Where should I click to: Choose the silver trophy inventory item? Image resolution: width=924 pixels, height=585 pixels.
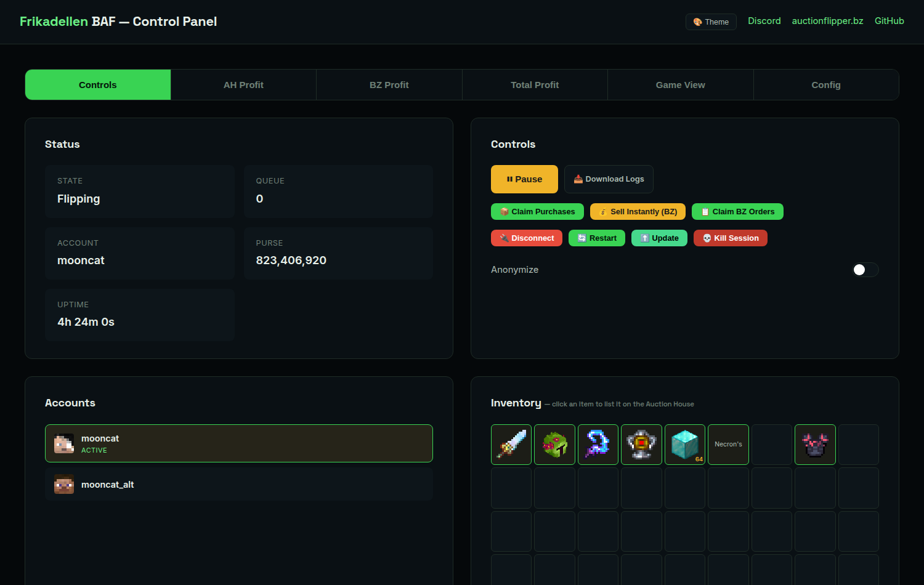641,445
